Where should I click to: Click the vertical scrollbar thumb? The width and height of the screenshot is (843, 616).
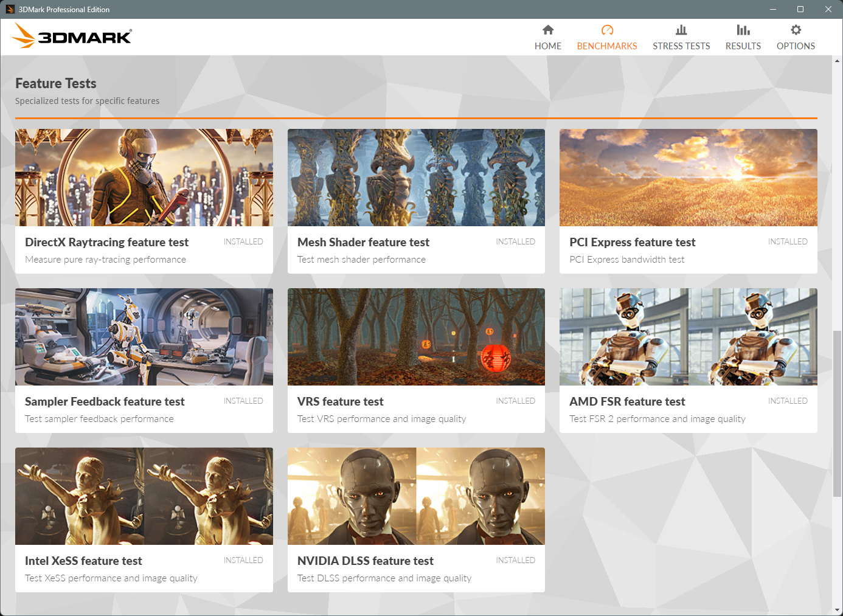[x=837, y=414]
